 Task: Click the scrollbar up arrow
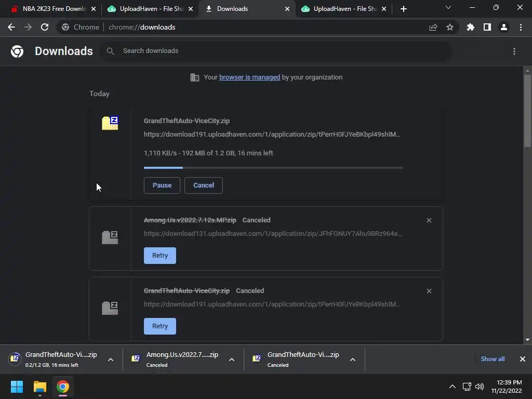(527, 71)
